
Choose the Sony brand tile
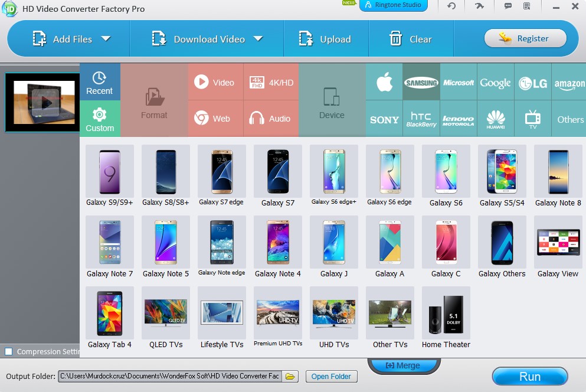click(384, 119)
